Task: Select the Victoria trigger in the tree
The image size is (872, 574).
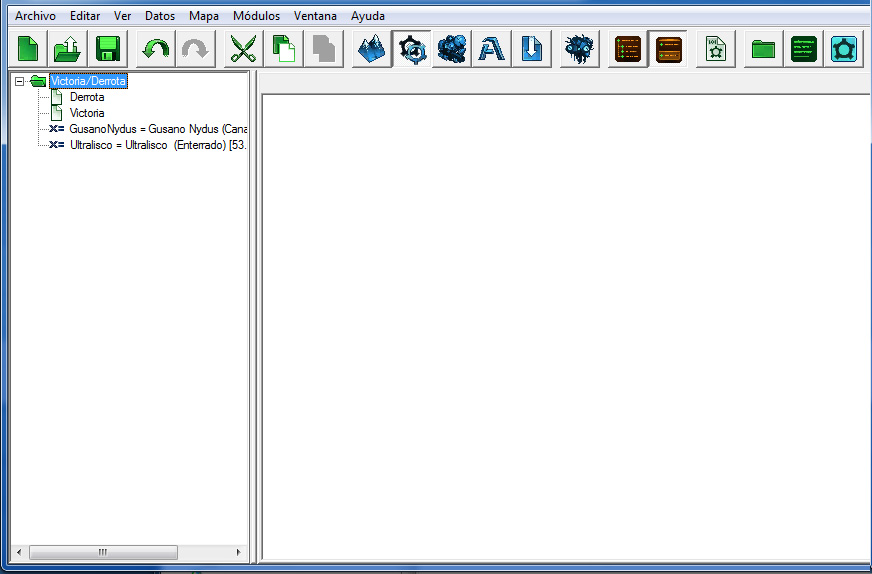Action: [x=87, y=113]
